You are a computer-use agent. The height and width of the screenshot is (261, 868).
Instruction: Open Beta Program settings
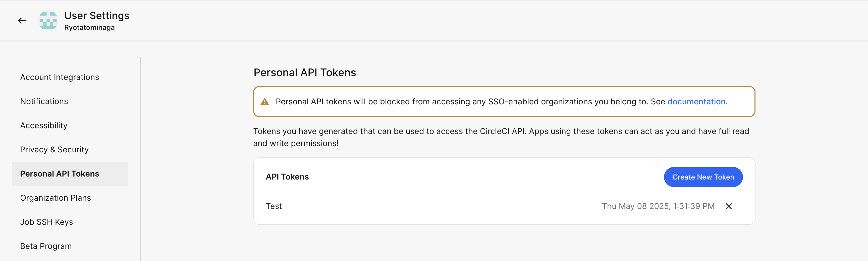46,246
